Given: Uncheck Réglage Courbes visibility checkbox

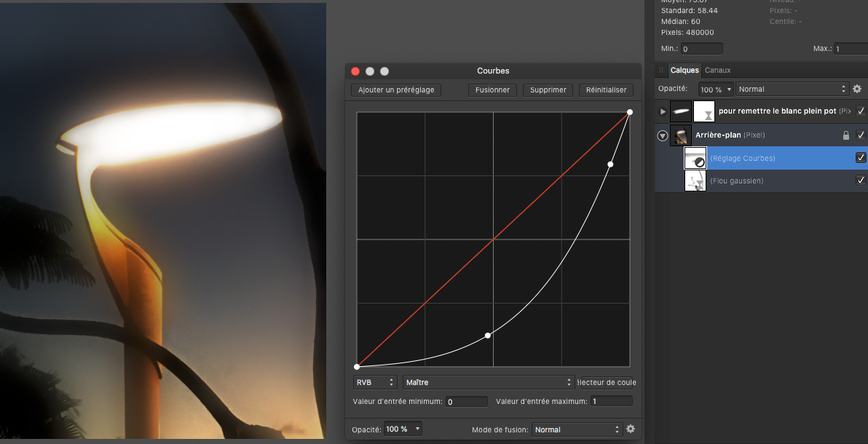Looking at the screenshot, I should (861, 158).
